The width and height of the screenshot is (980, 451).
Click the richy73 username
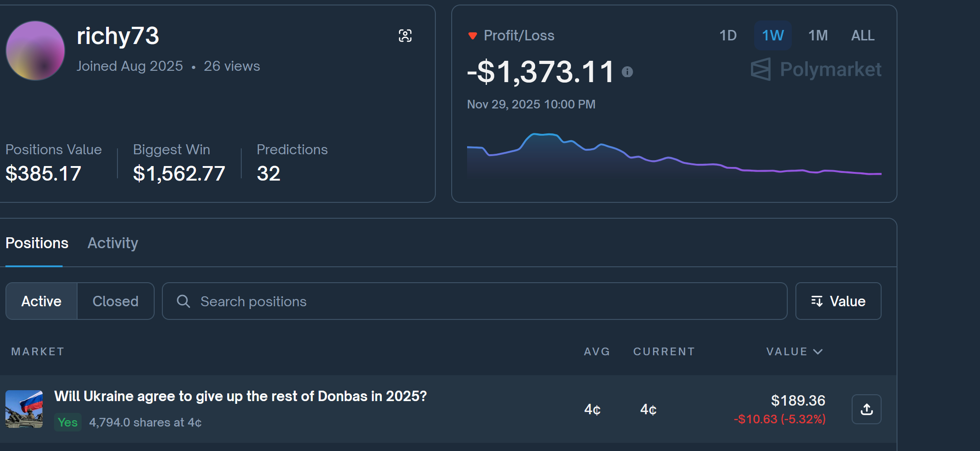pyautogui.click(x=118, y=36)
